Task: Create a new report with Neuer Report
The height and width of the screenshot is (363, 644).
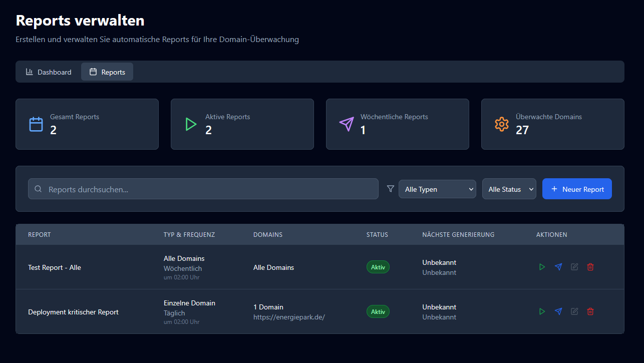Action: 577,189
